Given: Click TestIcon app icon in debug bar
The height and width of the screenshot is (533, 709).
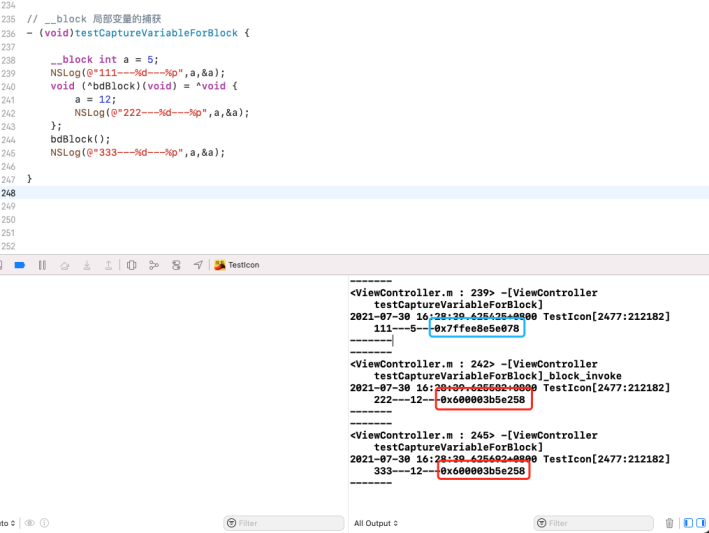Looking at the screenshot, I should click(x=220, y=265).
